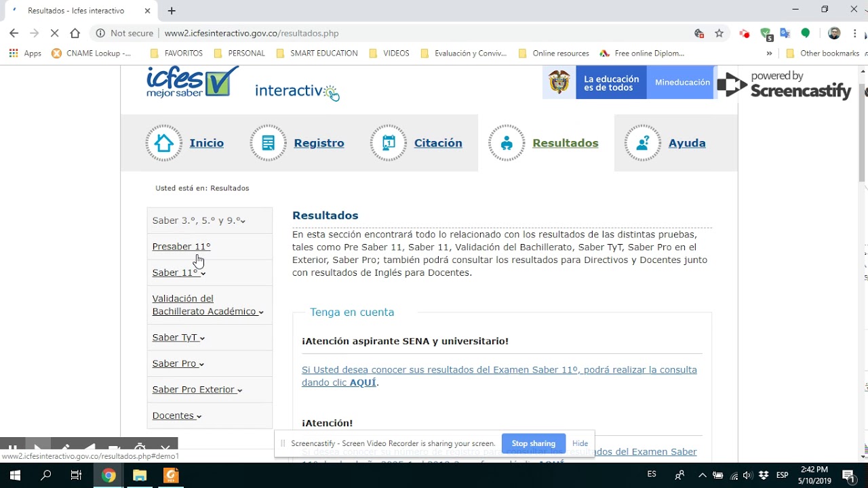The image size is (868, 488).
Task: Click the green shield extension with badge 5
Action: (x=766, y=34)
